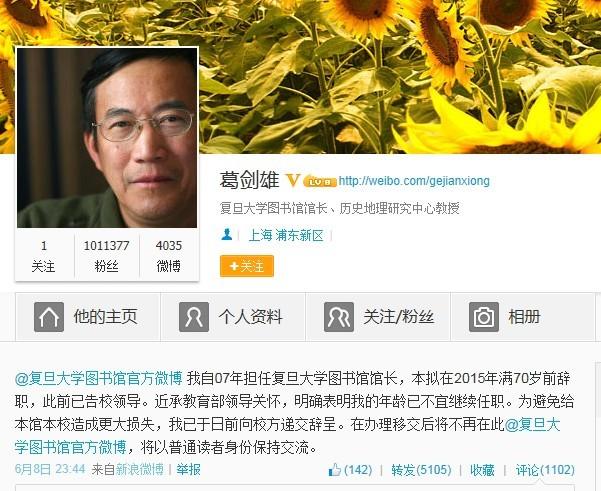Screen dimensions: 601x491
Task: Open the weibo.com/gejianxiong profile link
Action: (414, 181)
